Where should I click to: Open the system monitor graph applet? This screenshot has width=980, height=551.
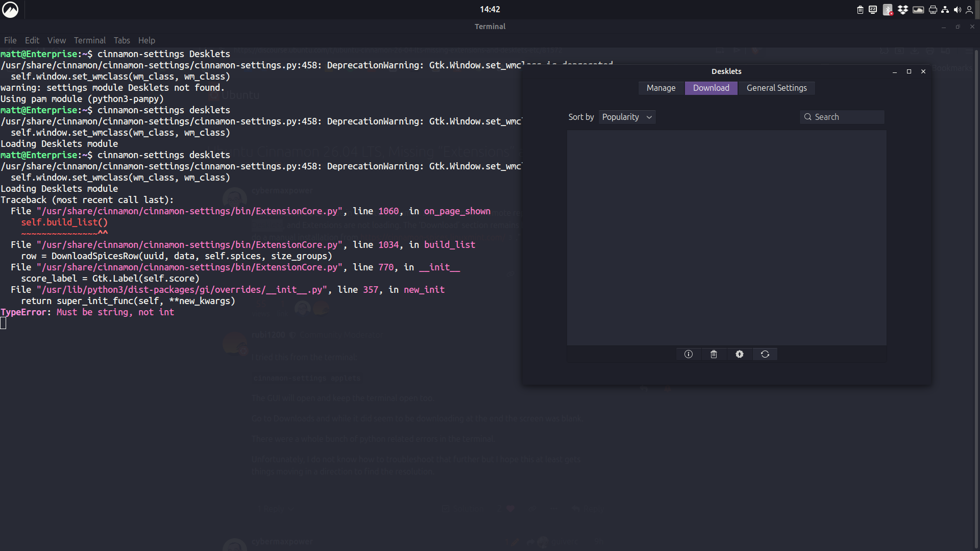point(918,10)
